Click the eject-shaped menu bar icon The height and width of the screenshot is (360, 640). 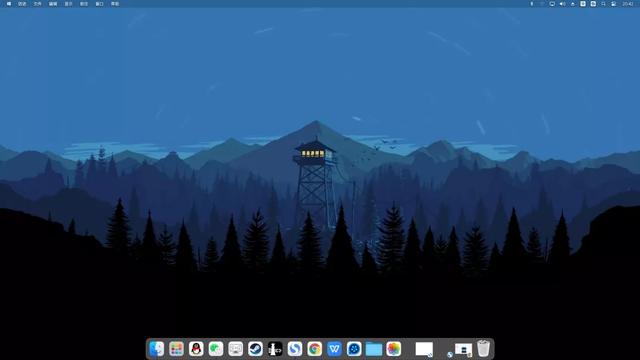[573, 4]
